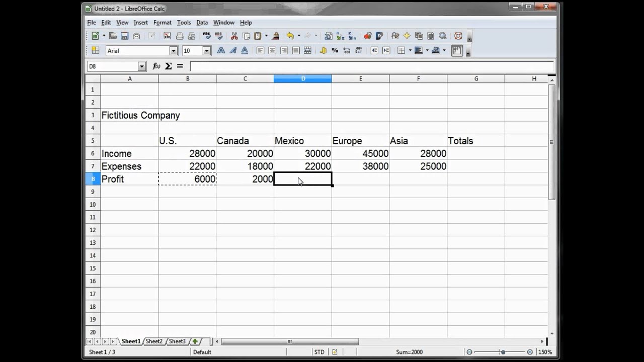Toggle Align Left
The height and width of the screenshot is (362, 644).
[260, 51]
